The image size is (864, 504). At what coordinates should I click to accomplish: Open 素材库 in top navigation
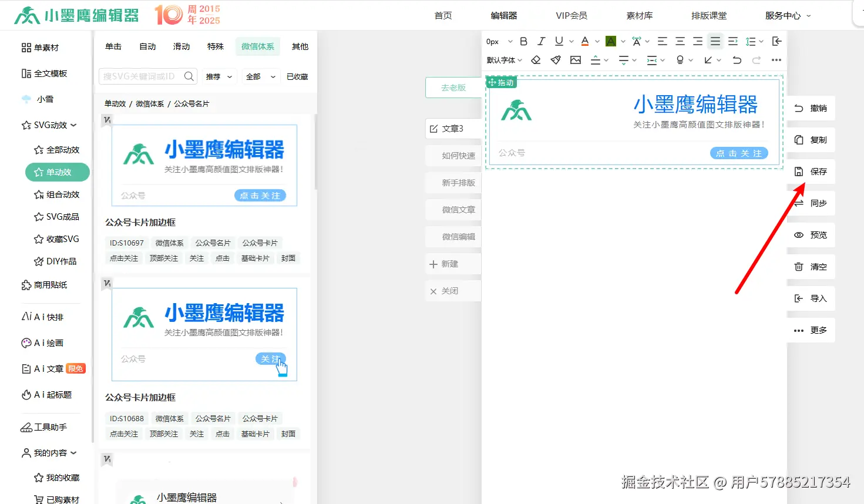tap(640, 16)
